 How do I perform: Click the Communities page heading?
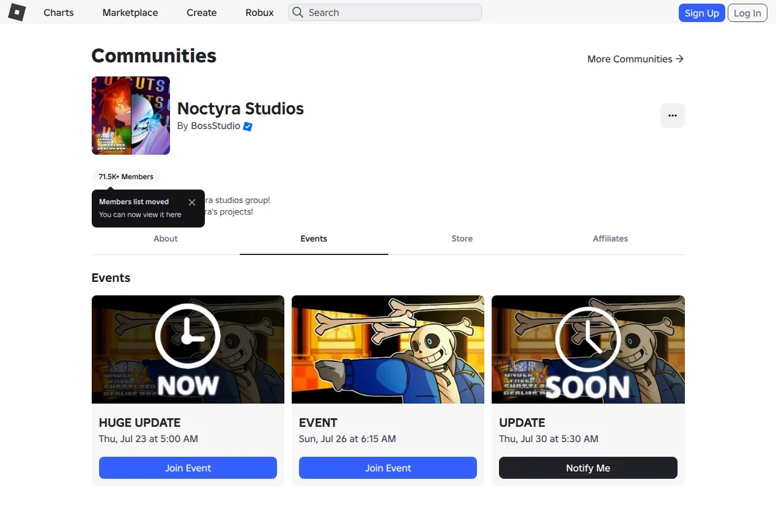(x=154, y=56)
